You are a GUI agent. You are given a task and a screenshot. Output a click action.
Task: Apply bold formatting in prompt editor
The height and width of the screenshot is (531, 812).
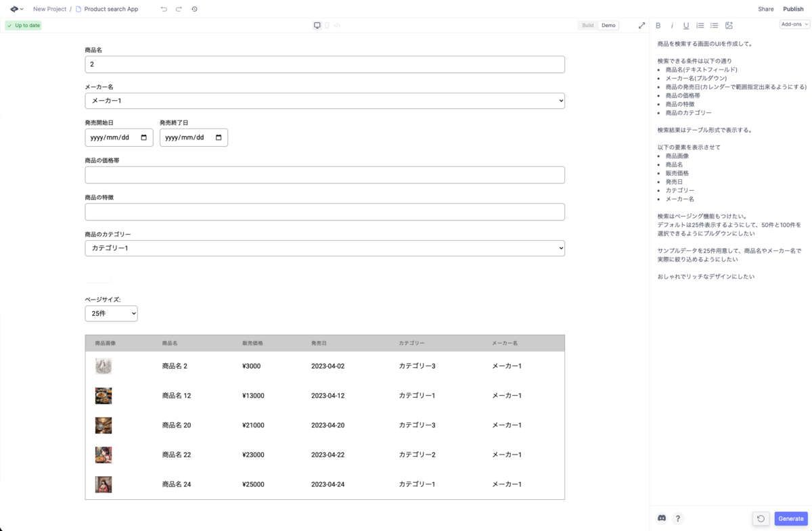coord(658,25)
